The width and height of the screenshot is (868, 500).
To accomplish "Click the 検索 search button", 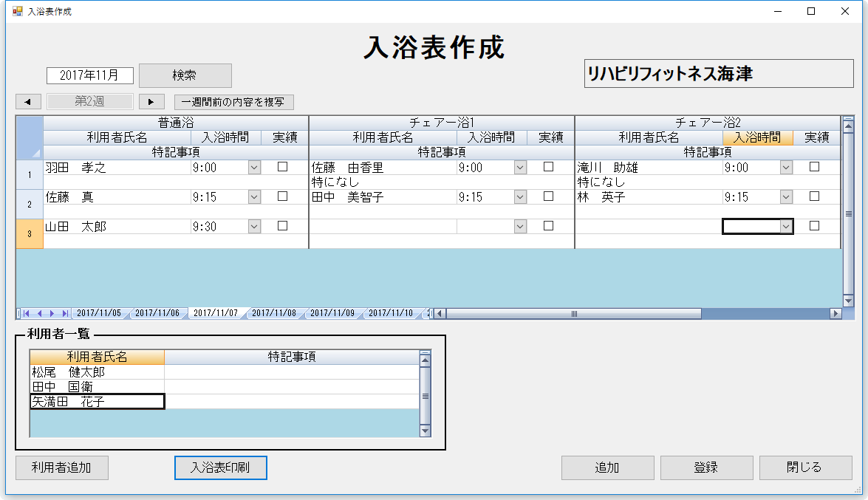I will [x=185, y=75].
